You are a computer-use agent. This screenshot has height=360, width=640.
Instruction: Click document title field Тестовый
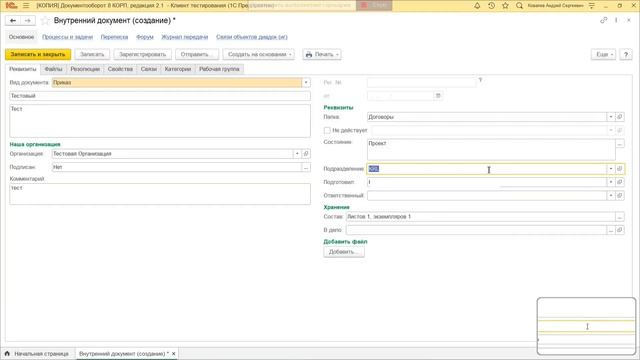click(x=160, y=96)
